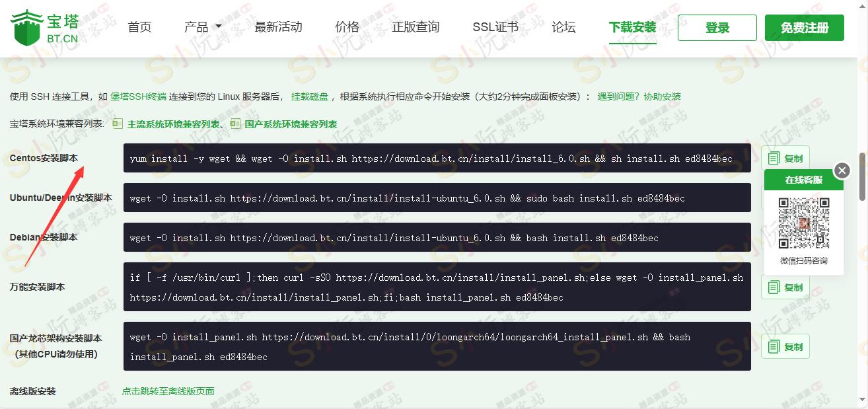Image resolution: width=868 pixels, height=409 pixels.
Task: Click the 微信扫码咨询 caption
Action: tap(803, 261)
